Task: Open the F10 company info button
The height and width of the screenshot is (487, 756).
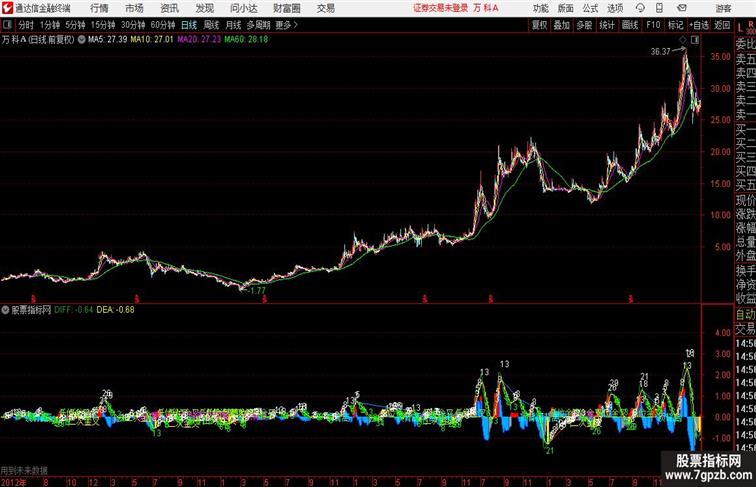Action: point(653,25)
